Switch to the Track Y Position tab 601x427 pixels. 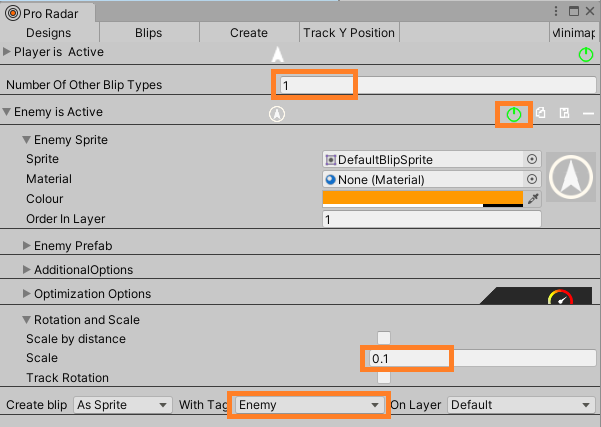tap(349, 33)
